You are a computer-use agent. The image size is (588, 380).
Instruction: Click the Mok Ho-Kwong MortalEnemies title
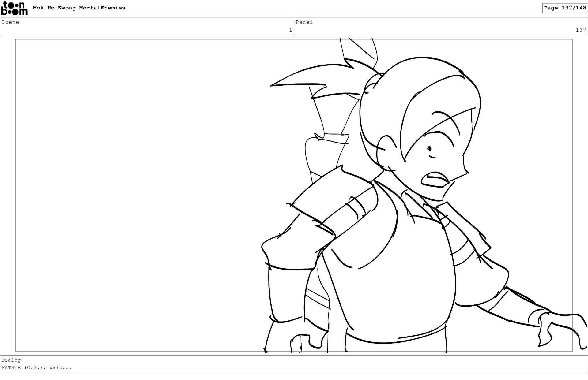[x=79, y=8]
